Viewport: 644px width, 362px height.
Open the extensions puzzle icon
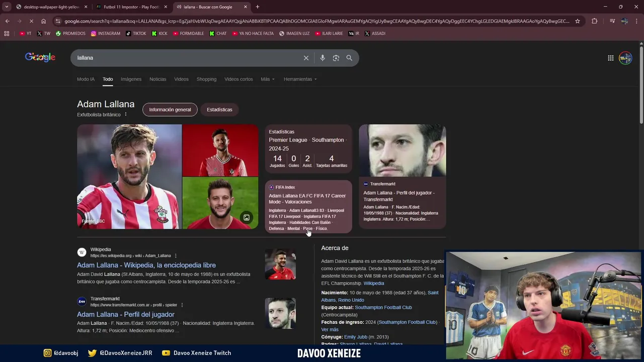(594, 21)
